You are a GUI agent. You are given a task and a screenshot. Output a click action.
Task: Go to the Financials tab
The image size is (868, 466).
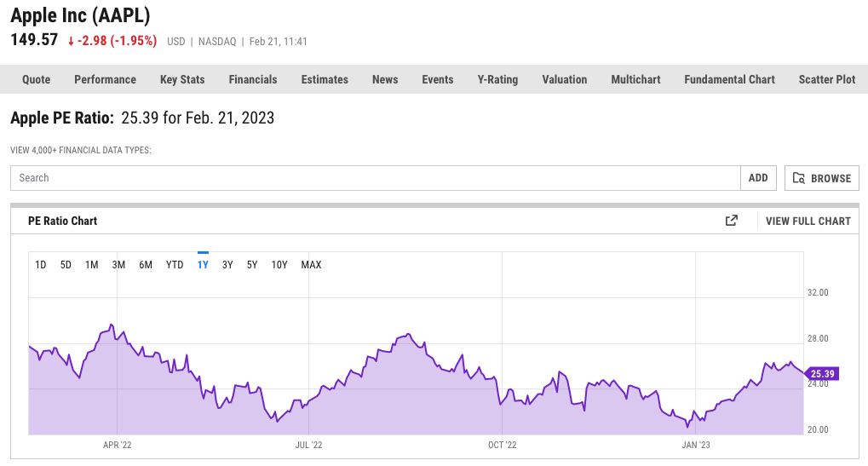[253, 79]
